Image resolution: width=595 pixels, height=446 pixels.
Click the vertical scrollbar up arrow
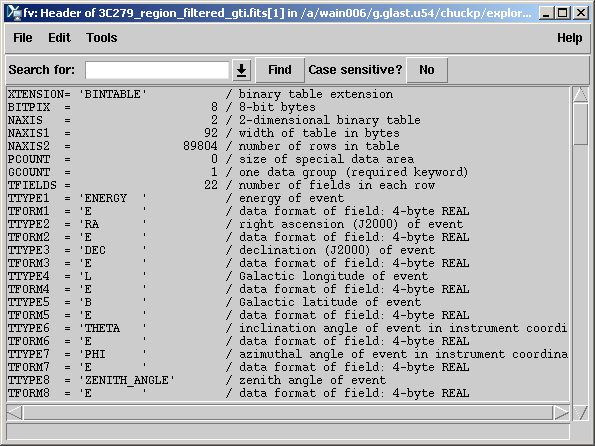click(x=581, y=95)
